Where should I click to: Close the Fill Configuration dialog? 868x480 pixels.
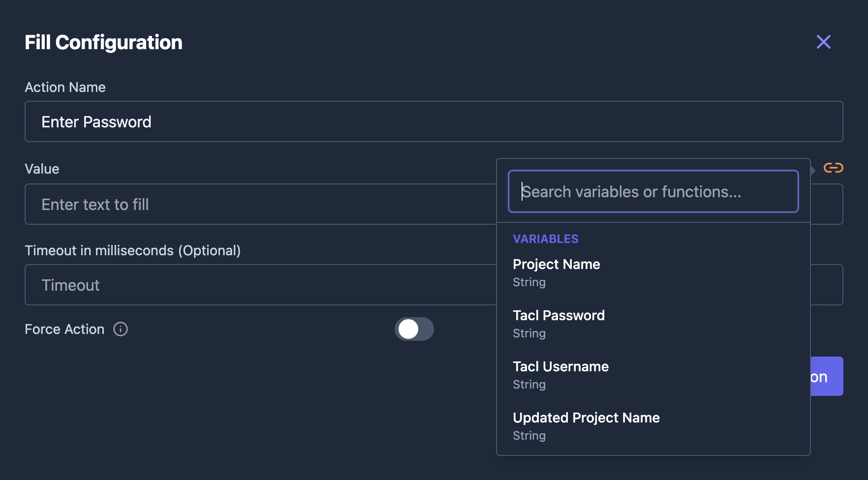pos(823,42)
